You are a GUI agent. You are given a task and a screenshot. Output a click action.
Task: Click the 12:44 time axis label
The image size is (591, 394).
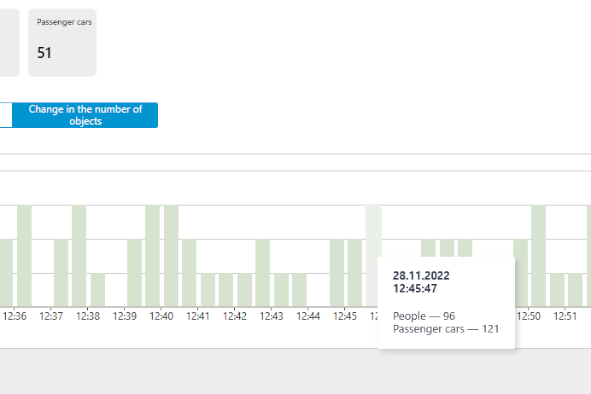point(308,316)
